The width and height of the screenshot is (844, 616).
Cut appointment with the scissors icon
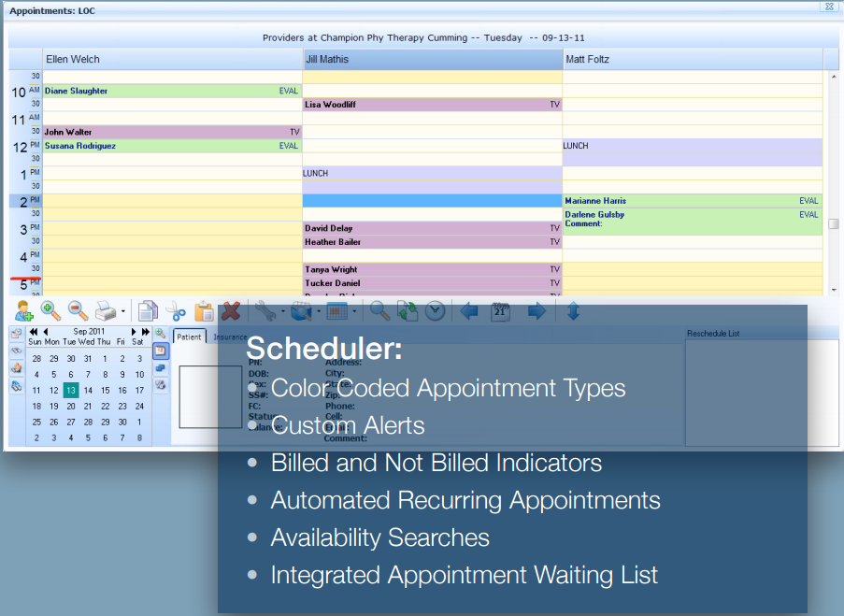(176, 311)
